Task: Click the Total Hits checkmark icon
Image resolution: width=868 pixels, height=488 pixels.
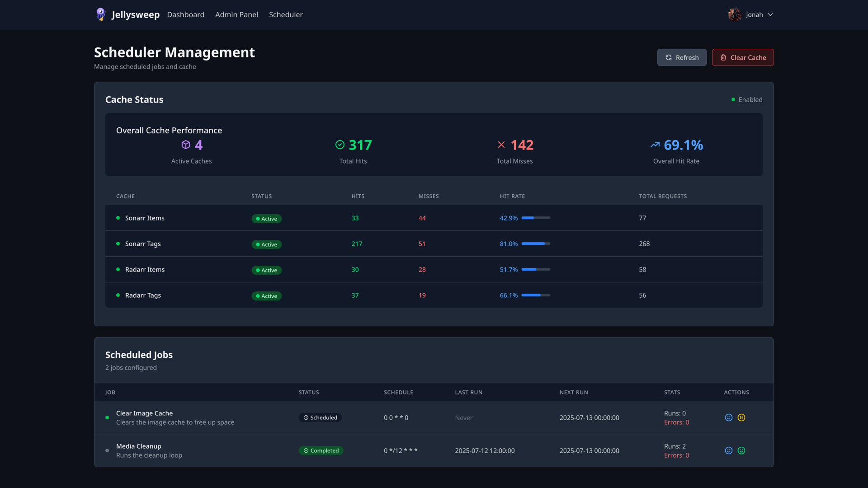Action: click(340, 145)
